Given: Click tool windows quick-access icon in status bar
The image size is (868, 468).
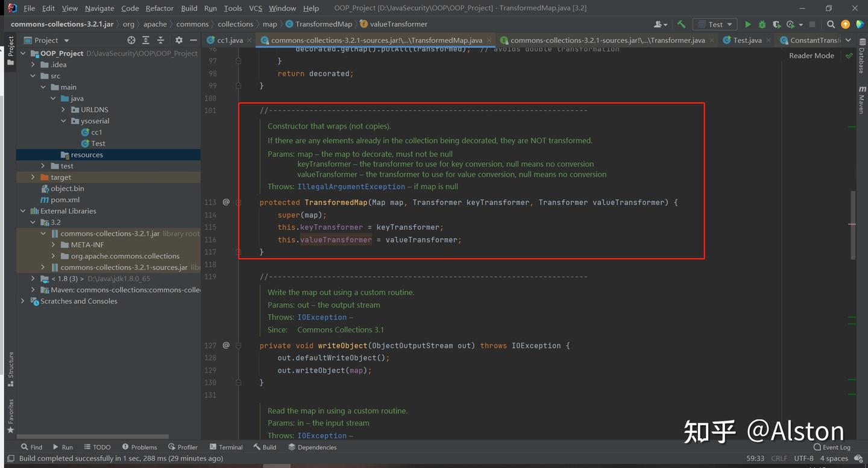Looking at the screenshot, I should pos(10,458).
